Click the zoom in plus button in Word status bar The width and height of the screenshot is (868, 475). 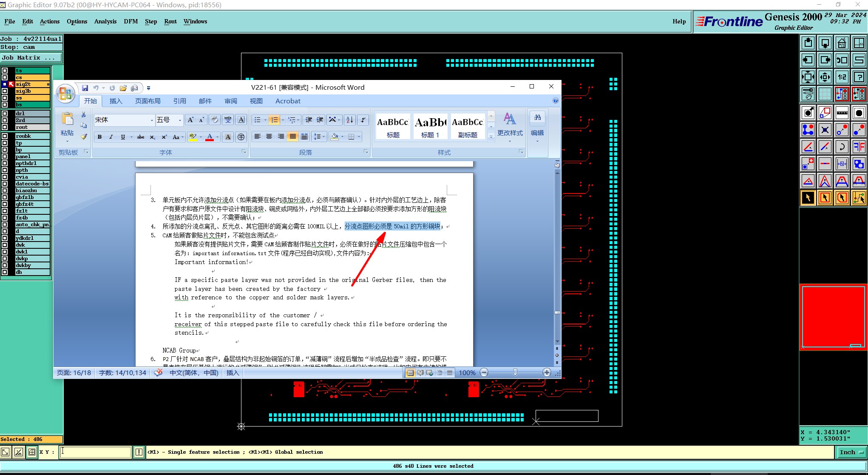point(547,373)
